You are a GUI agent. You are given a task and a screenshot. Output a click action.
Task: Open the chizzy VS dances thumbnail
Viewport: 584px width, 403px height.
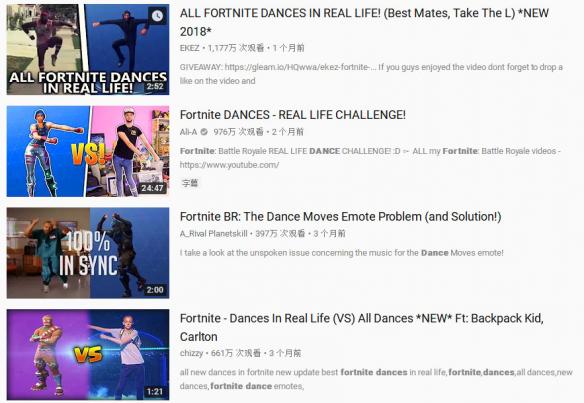(x=88, y=355)
